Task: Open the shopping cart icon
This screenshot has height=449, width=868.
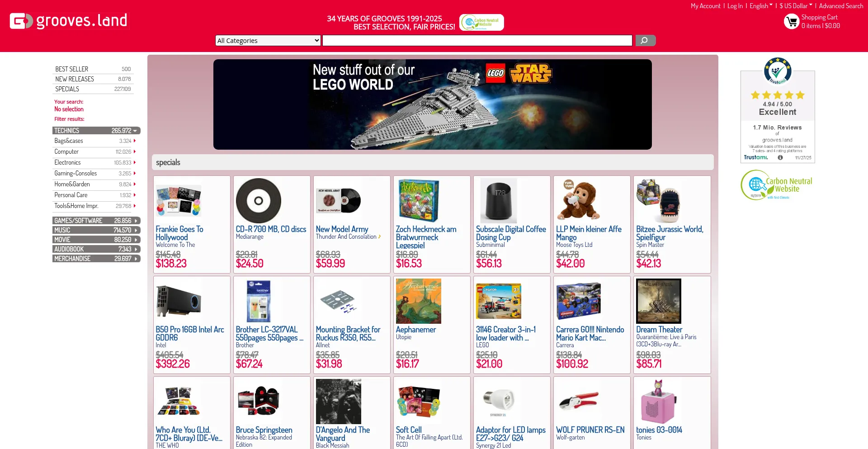Action: (792, 21)
